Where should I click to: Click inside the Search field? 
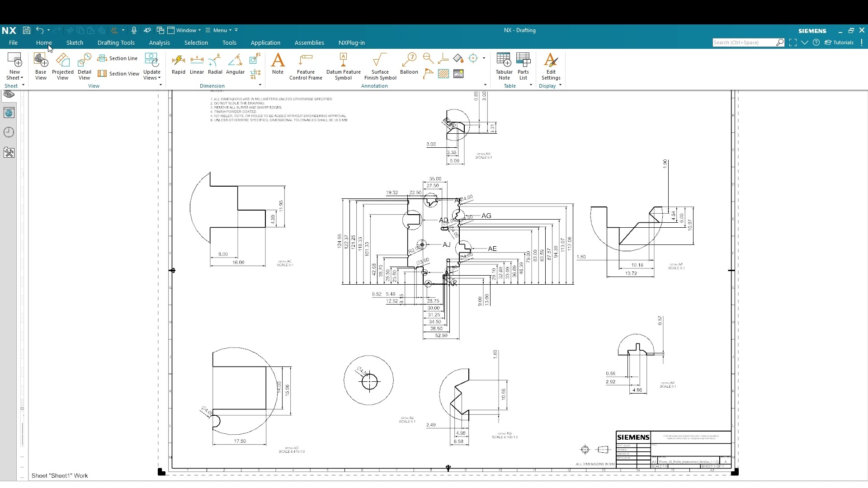[x=746, y=42]
